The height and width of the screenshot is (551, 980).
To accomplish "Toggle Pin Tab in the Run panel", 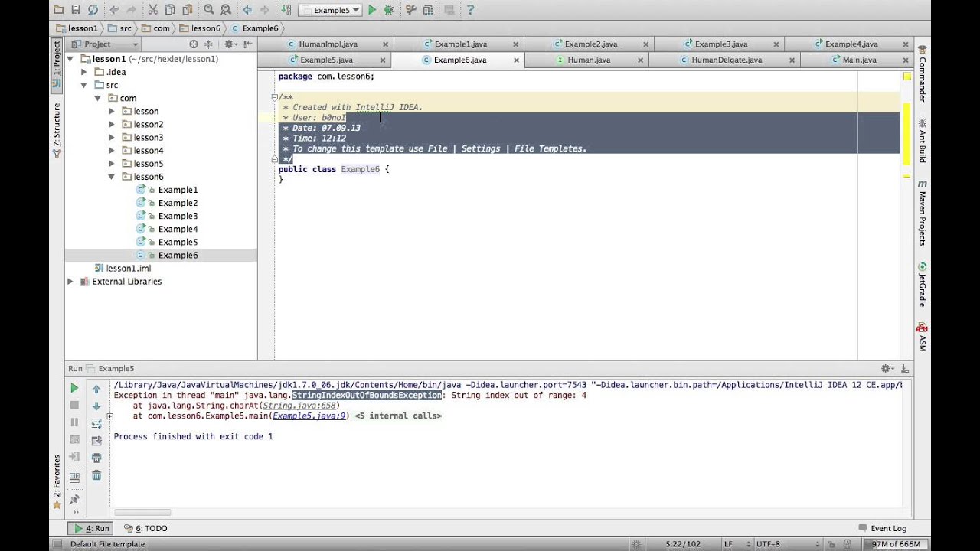I will pos(74,499).
